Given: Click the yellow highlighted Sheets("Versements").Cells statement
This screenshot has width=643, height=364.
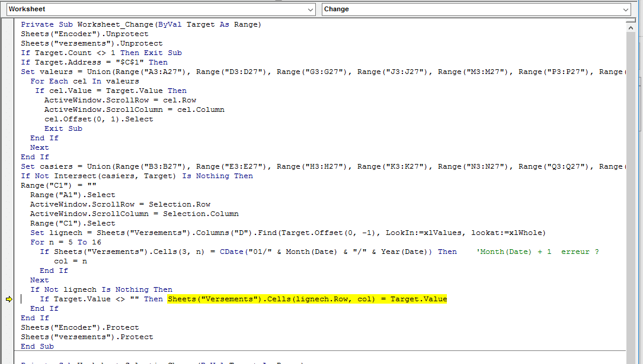Looking at the screenshot, I should [306, 299].
